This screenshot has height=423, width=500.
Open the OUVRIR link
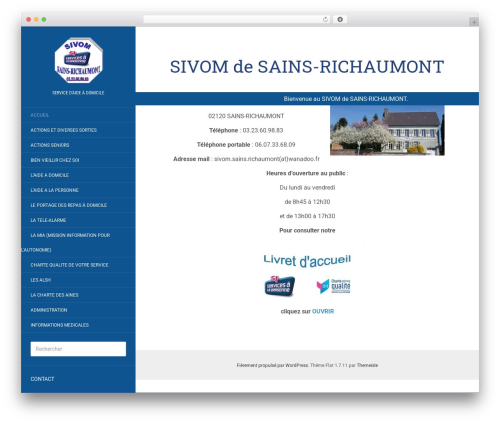coord(323,311)
